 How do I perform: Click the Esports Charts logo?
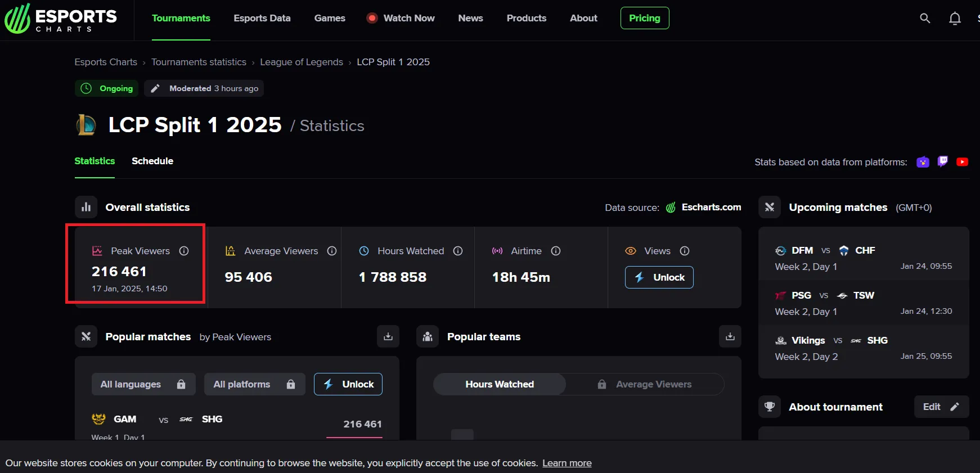click(61, 19)
